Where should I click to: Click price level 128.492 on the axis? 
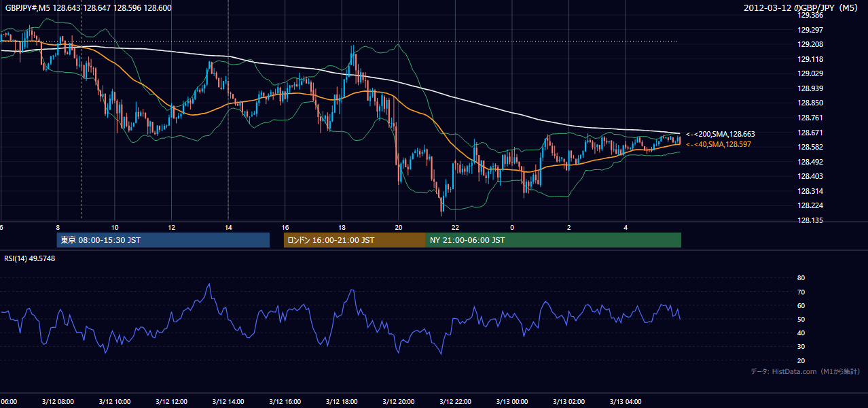coord(810,161)
